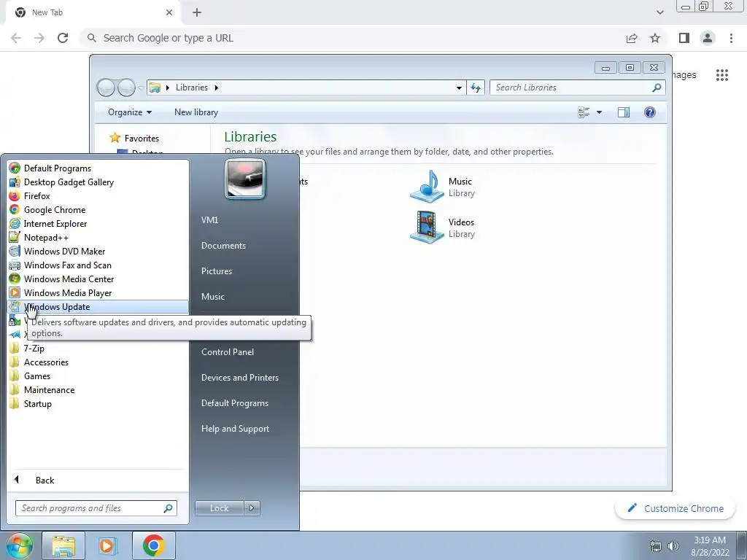Viewport: 747px width, 560px height.
Task: Expand the Maintenance folder
Action: 49,389
